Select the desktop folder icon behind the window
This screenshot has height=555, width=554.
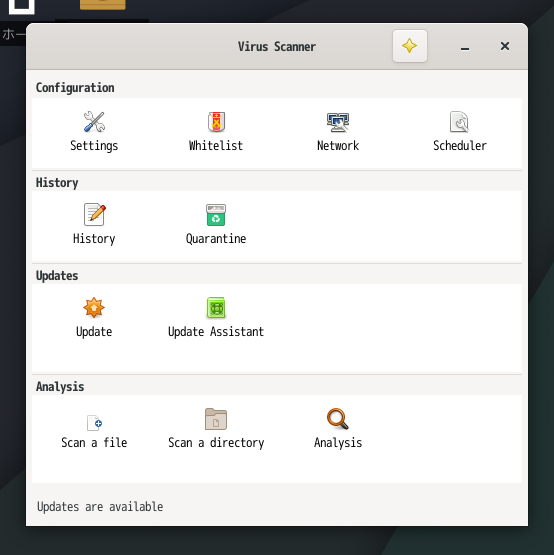[x=102, y=4]
